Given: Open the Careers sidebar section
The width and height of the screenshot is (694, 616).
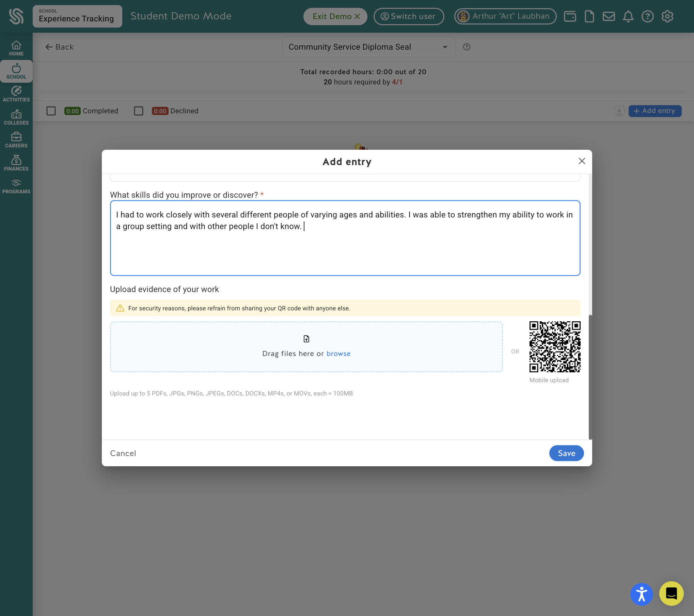Looking at the screenshot, I should [16, 140].
